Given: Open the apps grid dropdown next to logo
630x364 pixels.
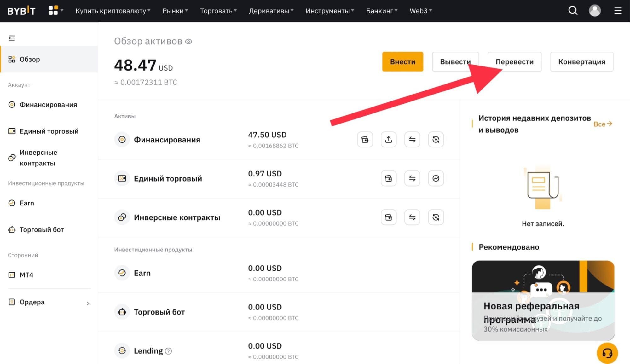Looking at the screenshot, I should (x=56, y=10).
